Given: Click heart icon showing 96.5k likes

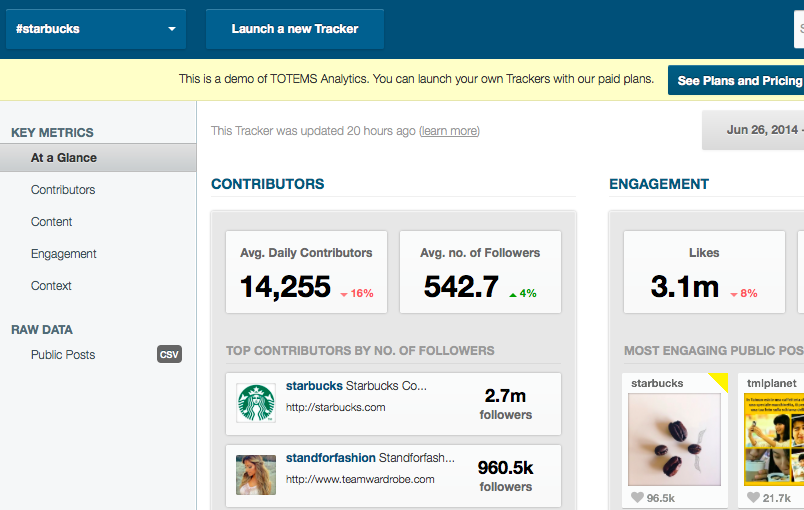Looking at the screenshot, I should (x=637, y=497).
